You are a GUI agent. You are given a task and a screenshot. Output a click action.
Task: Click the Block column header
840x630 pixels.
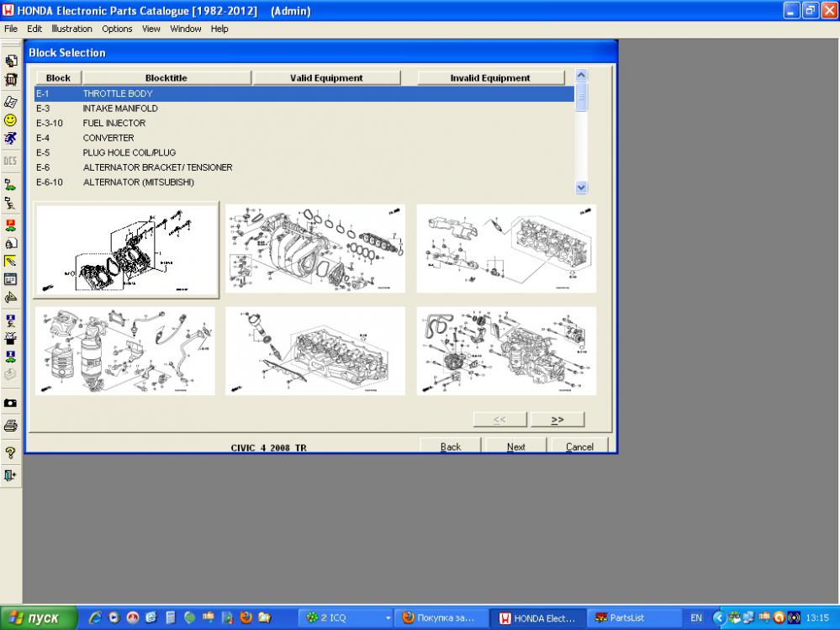click(58, 77)
